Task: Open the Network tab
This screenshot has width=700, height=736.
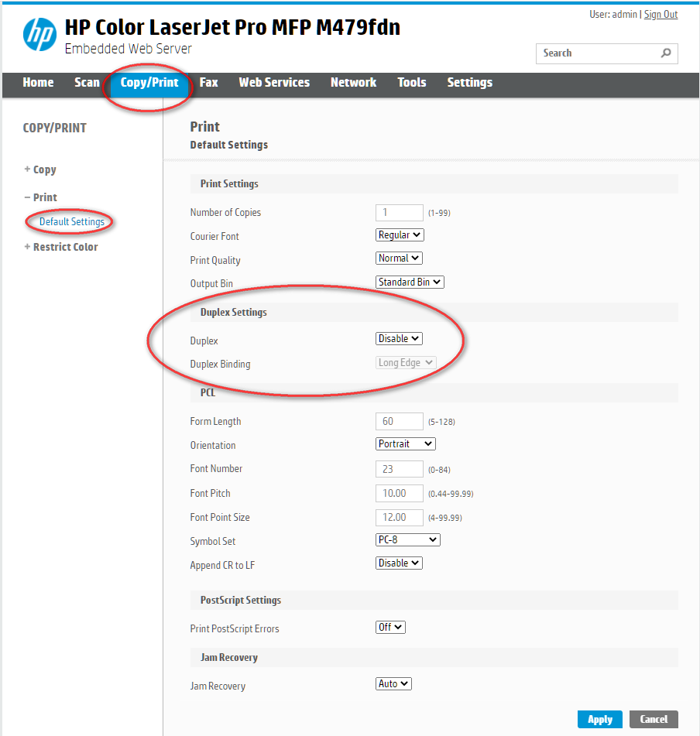Action: (x=353, y=82)
